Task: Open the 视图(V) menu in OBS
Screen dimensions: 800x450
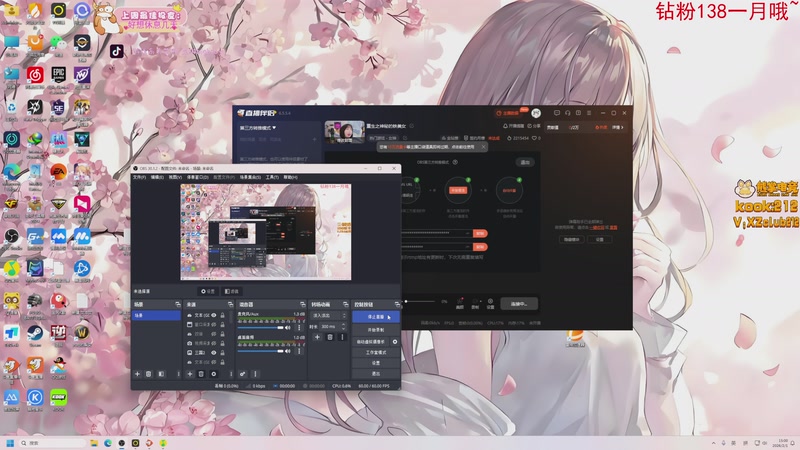Action: [x=175, y=177]
